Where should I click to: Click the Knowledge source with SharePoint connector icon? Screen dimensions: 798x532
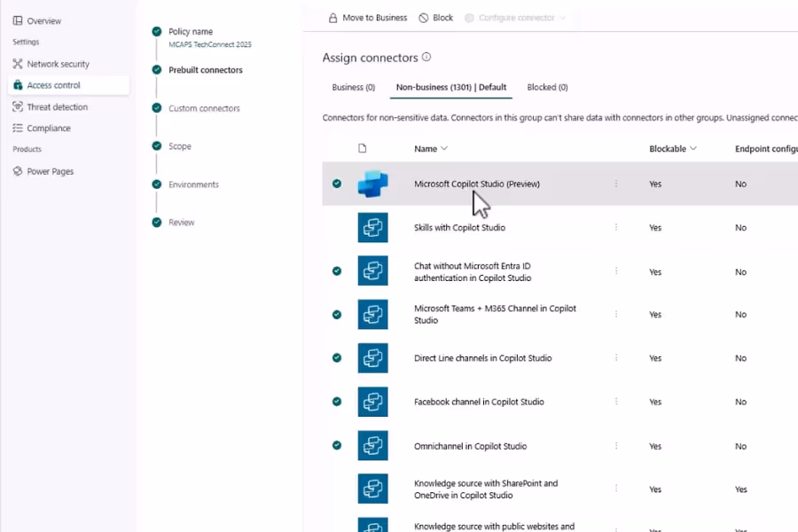(x=372, y=489)
